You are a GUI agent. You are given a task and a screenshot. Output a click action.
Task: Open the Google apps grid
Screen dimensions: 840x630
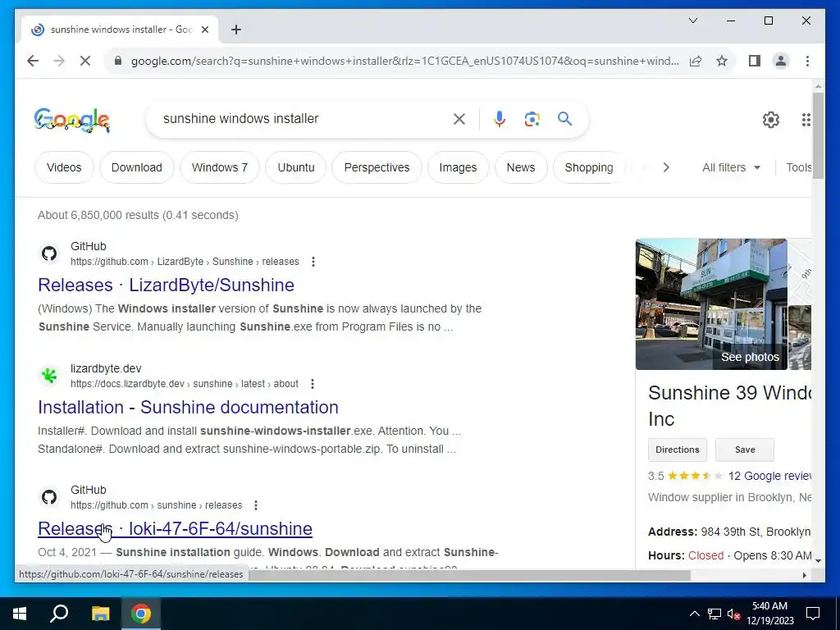point(806,120)
